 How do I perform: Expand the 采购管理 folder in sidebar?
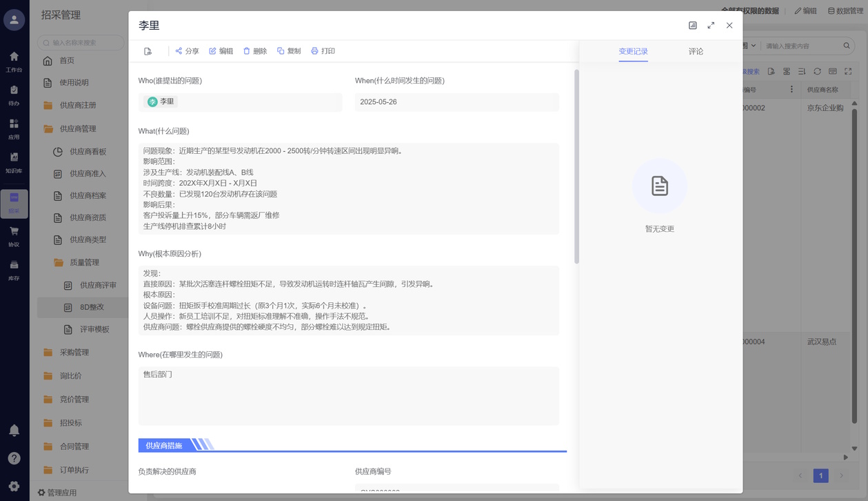pyautogui.click(x=74, y=353)
